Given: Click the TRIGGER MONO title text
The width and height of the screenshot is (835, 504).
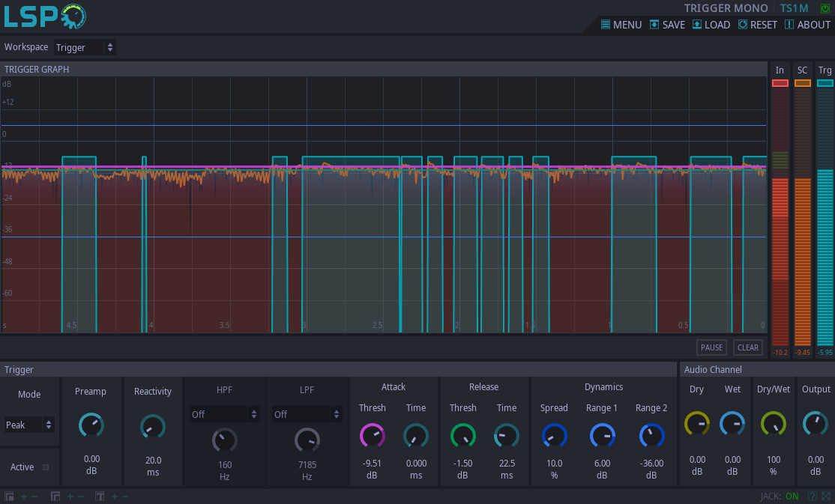Looking at the screenshot, I should (726, 8).
